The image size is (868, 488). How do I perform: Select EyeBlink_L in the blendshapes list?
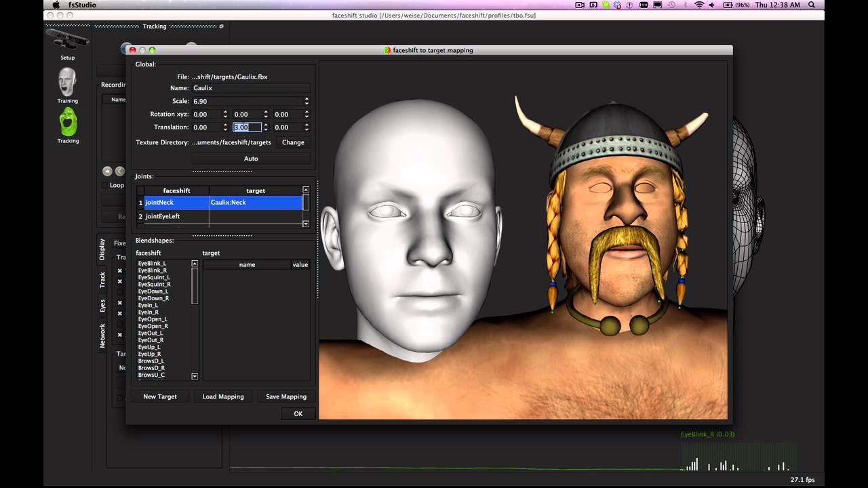coord(152,264)
